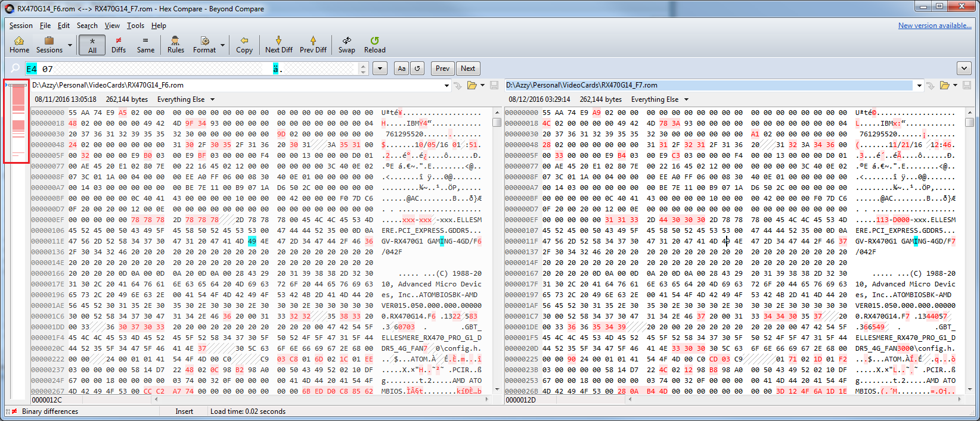The height and width of the screenshot is (421, 980).
Task: Click the Next search button
Action: tap(468, 68)
